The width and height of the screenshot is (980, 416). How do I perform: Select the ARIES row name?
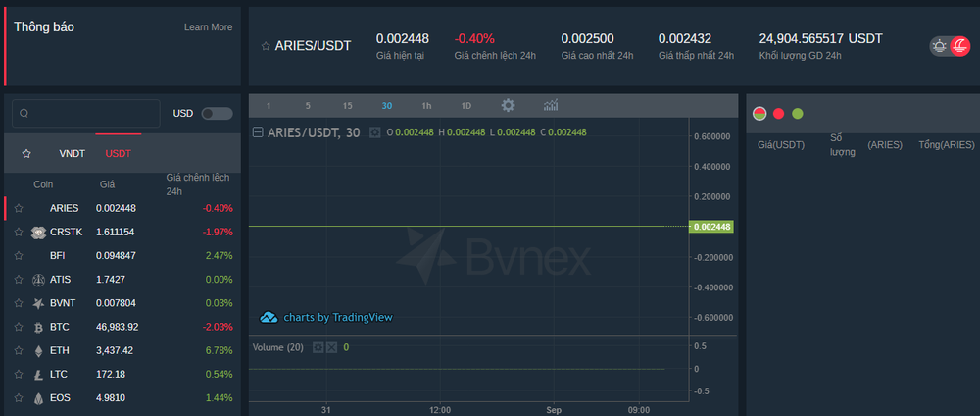click(x=65, y=208)
